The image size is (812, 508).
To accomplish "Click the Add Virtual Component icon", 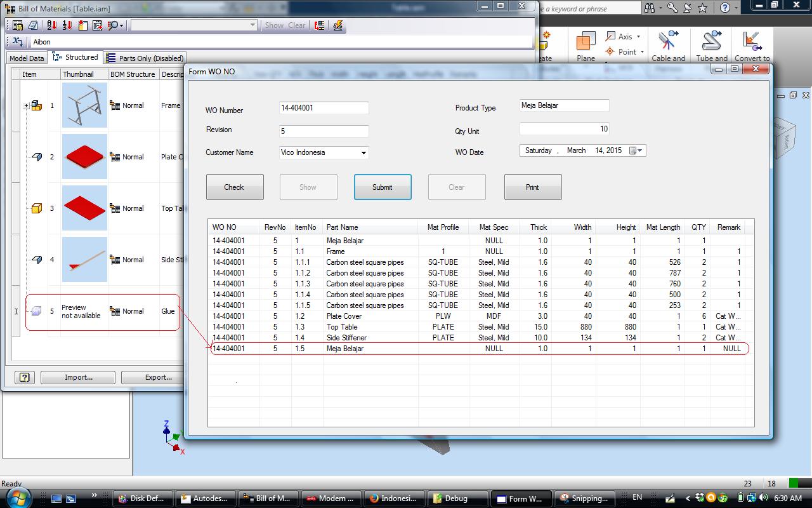I will pos(98,25).
